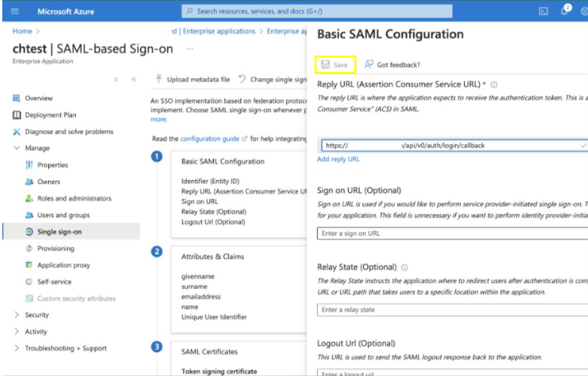This screenshot has height=376, width=588.
Task: Click 'SAML Certificates' card heading
Action: tap(210, 352)
